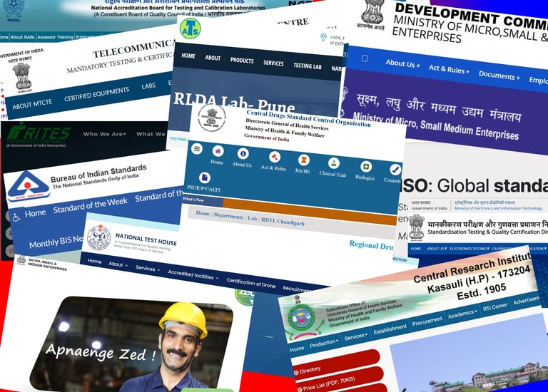548x392 pixels.
Task: Click the ATS circular logo
Action: [x=190, y=29]
